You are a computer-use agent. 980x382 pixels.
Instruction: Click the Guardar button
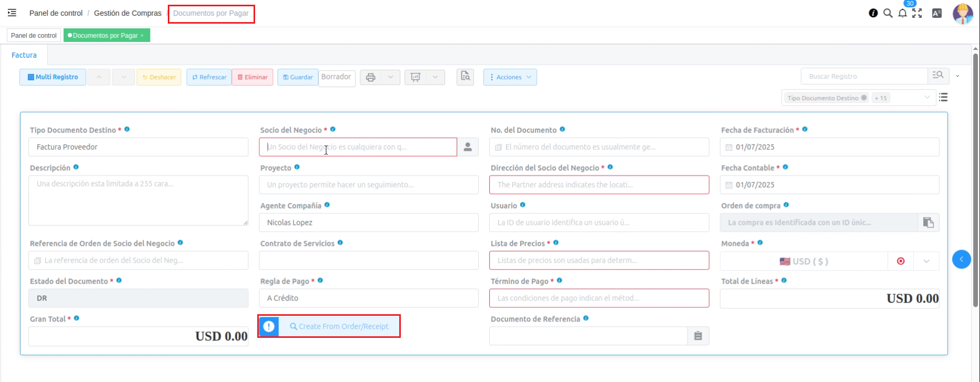point(298,77)
